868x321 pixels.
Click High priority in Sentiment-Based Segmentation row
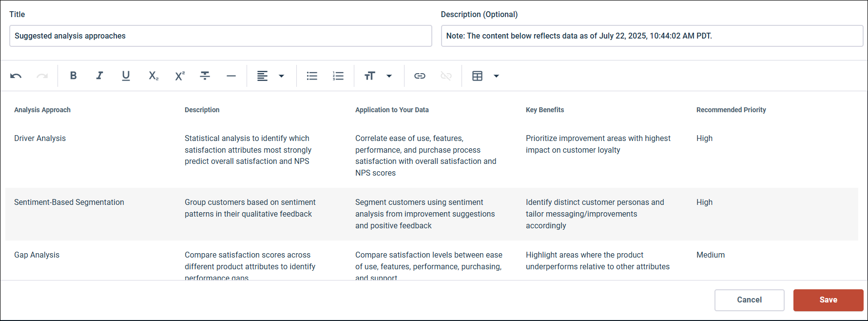point(704,202)
